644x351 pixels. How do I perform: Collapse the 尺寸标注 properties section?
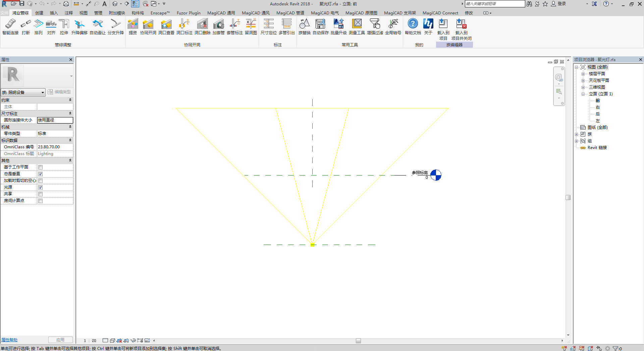coord(70,113)
